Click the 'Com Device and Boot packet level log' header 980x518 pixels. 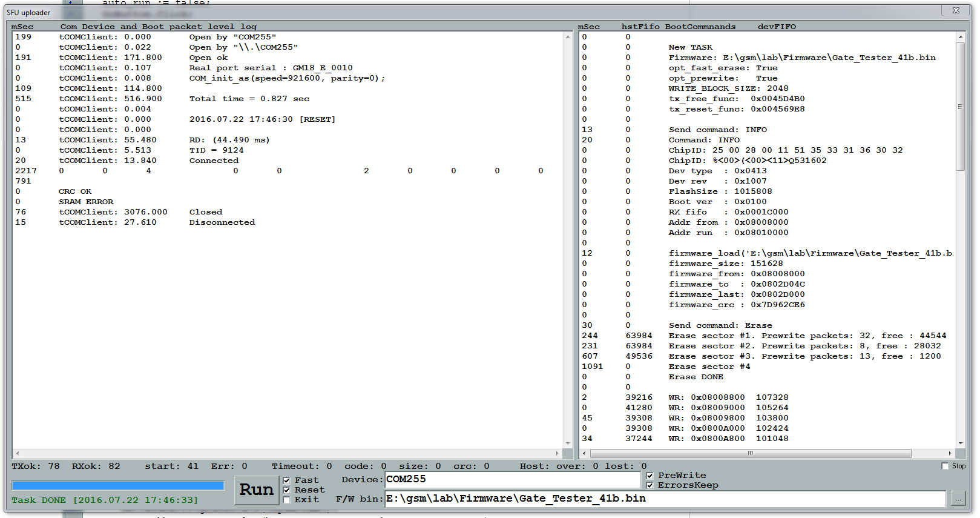(x=159, y=27)
